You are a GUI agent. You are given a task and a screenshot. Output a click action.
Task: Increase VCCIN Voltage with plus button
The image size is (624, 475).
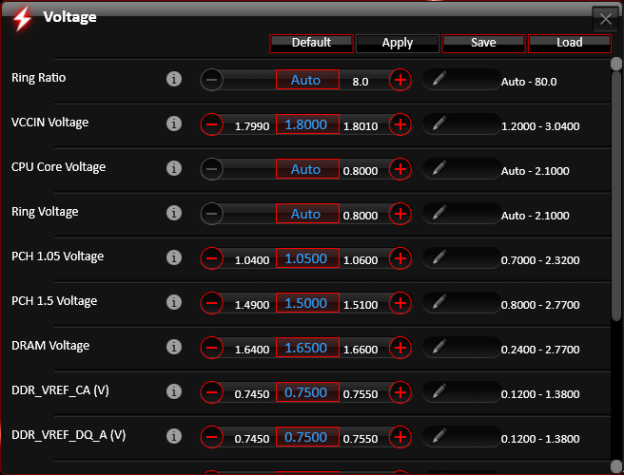pyautogui.click(x=400, y=125)
